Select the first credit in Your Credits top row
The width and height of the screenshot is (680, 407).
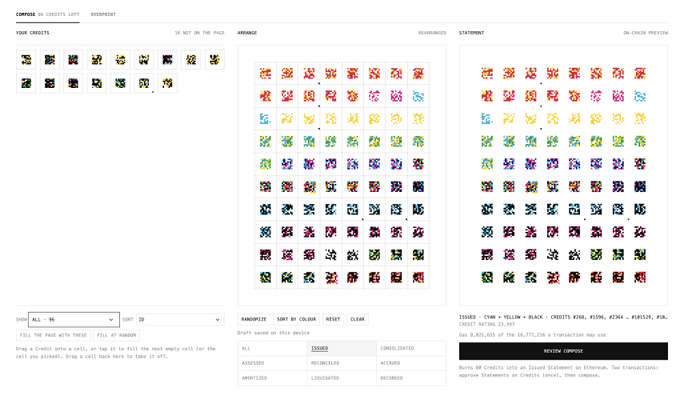click(x=26, y=60)
